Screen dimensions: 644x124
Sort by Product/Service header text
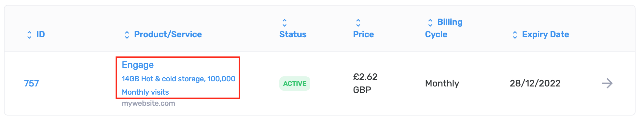pos(168,34)
